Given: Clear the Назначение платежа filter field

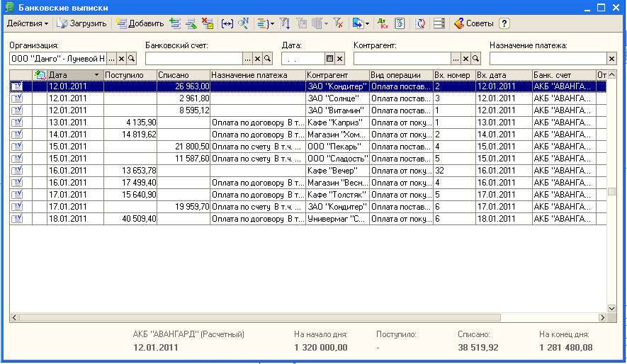Looking at the screenshot, I should [611, 59].
